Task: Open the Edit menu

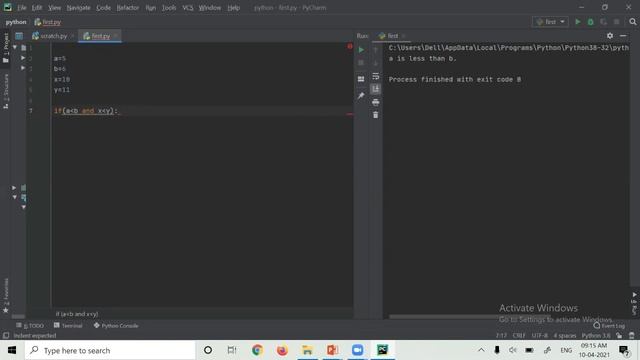Action: 37,7
